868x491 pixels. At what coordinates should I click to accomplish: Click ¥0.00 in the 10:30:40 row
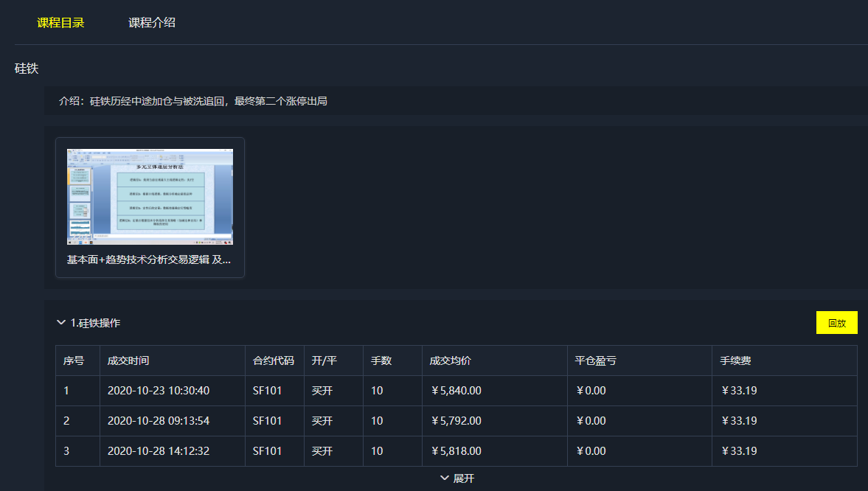[x=591, y=391]
